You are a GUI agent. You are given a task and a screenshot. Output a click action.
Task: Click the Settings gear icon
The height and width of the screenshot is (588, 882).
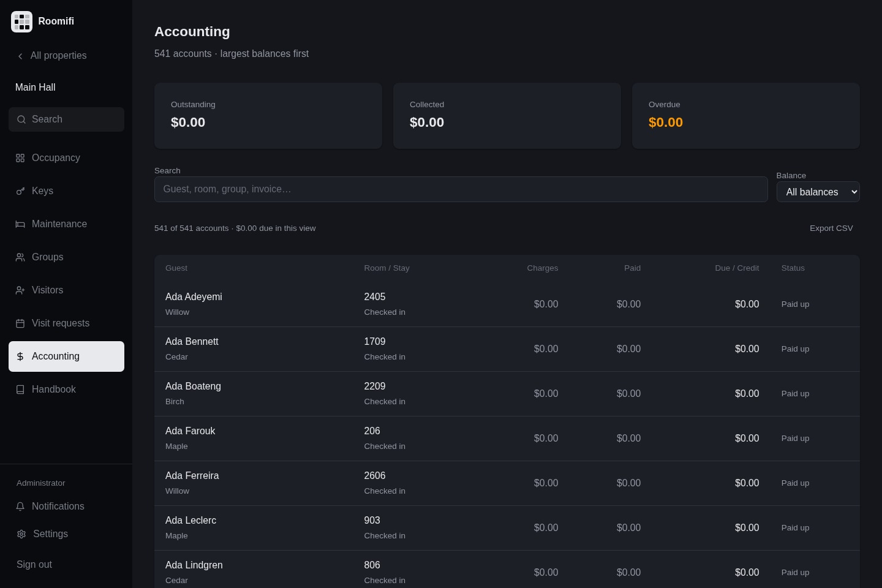pyautogui.click(x=21, y=534)
